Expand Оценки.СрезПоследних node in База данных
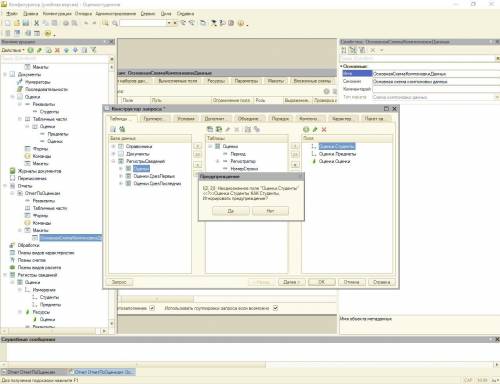This screenshot has width=500, height=384. [x=121, y=183]
